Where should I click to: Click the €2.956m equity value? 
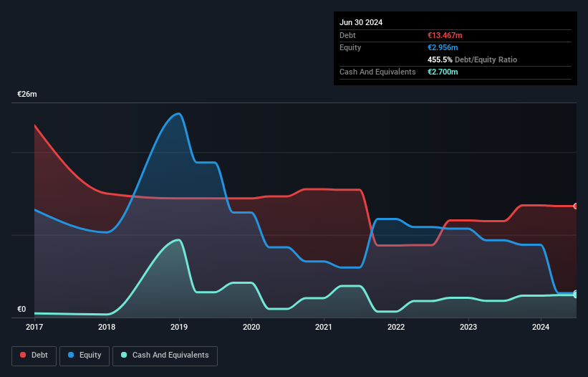coord(443,47)
